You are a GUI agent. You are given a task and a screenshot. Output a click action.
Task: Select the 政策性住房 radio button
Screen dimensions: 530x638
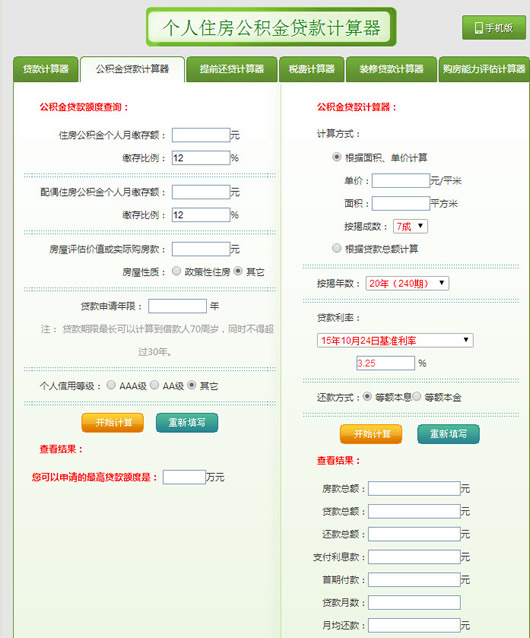[x=176, y=271]
